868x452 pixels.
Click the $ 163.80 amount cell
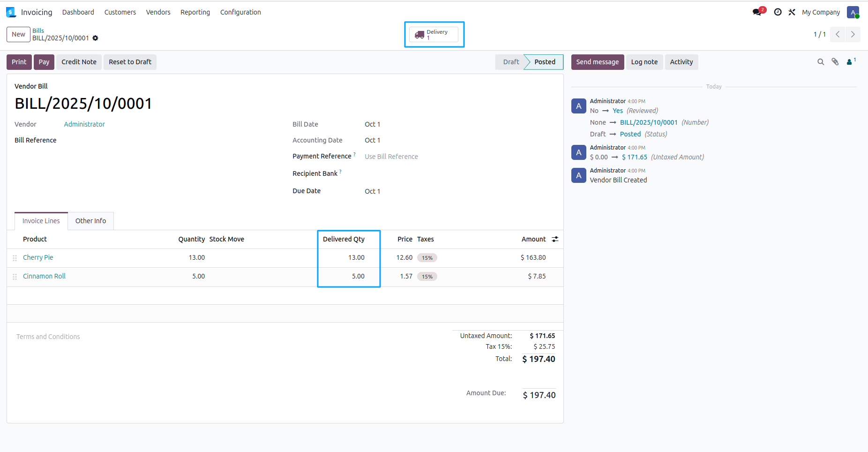pos(533,257)
